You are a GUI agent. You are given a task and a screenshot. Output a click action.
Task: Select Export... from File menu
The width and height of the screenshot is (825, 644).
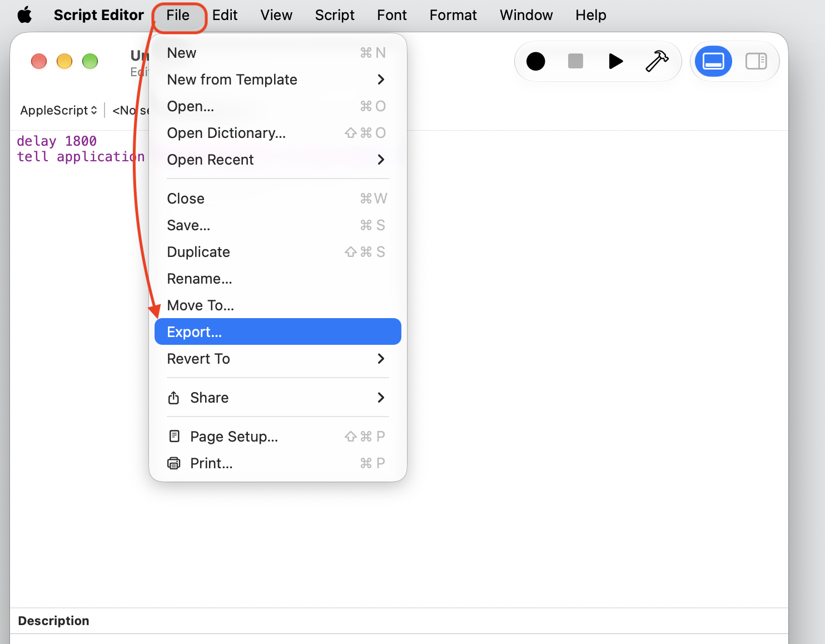click(x=278, y=332)
